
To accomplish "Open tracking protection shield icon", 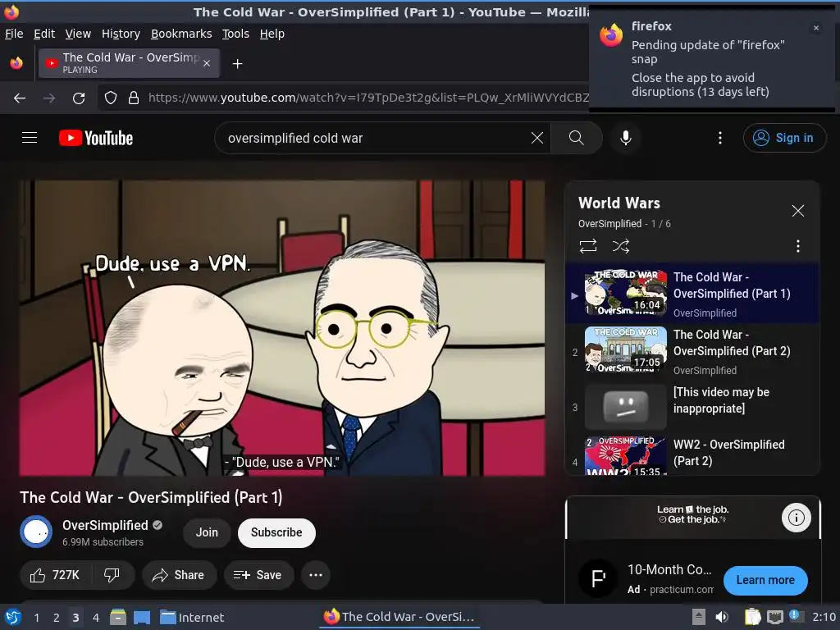I will click(x=111, y=98).
